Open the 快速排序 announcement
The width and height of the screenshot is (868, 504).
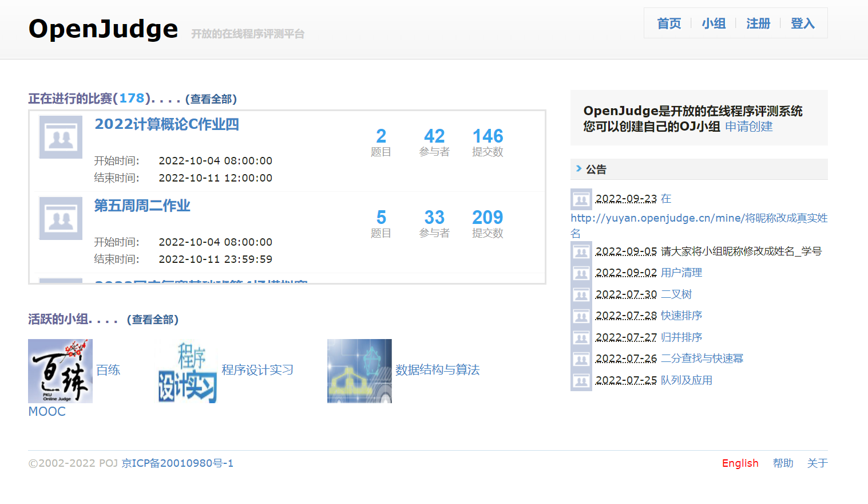tap(681, 316)
